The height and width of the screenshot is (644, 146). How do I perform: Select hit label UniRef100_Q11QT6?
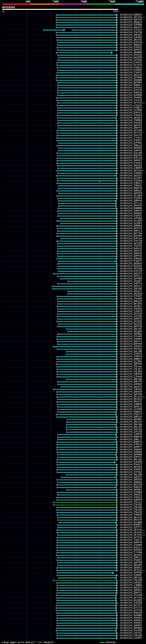coord(131,324)
